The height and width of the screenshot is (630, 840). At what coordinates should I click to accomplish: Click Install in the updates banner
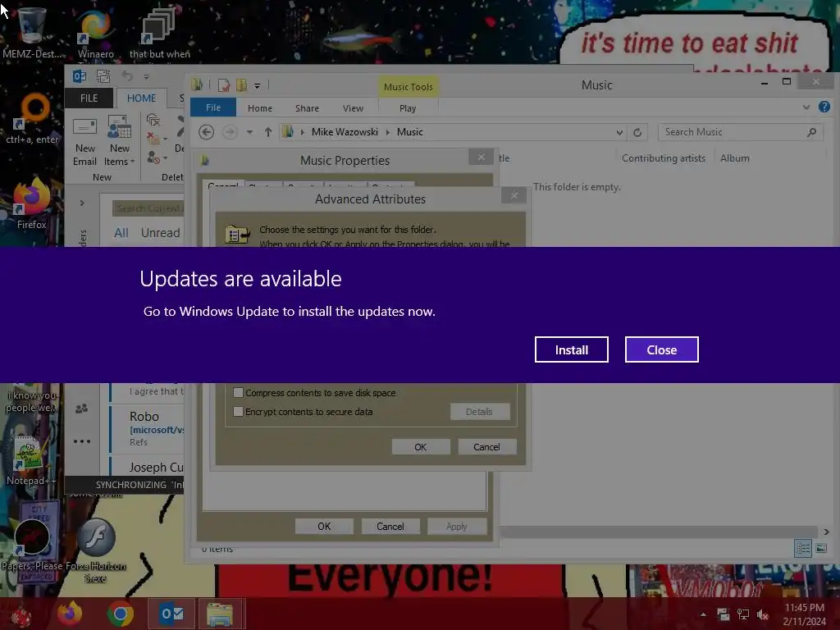tap(571, 349)
